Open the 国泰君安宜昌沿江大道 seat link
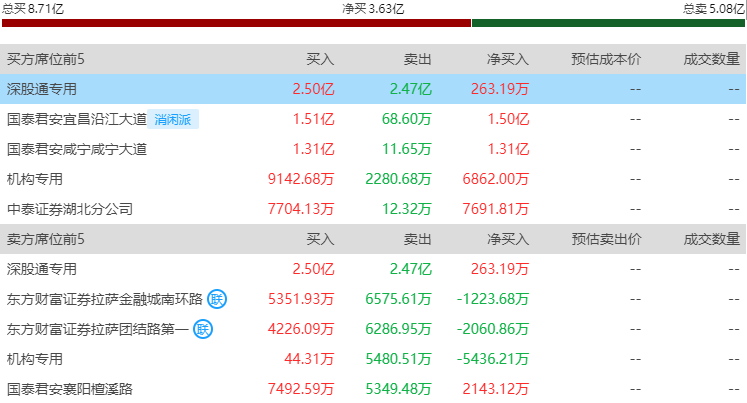747x403 pixels. (x=76, y=120)
